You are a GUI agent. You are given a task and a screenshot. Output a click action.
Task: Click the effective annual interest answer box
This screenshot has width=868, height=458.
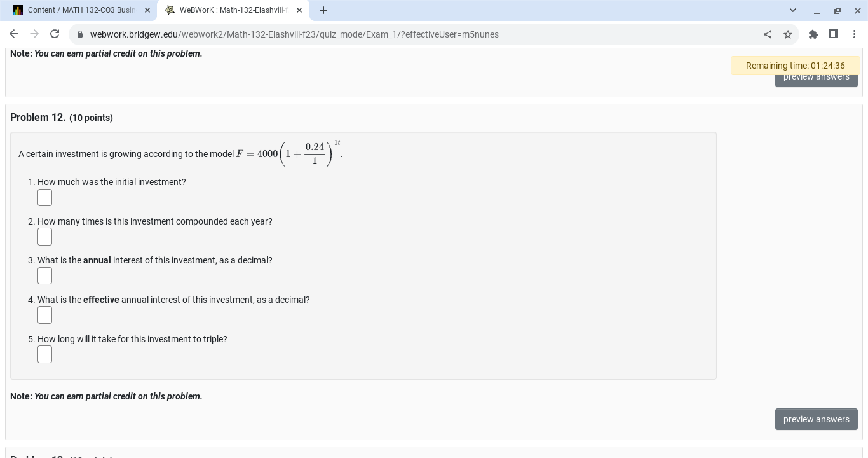(44, 315)
